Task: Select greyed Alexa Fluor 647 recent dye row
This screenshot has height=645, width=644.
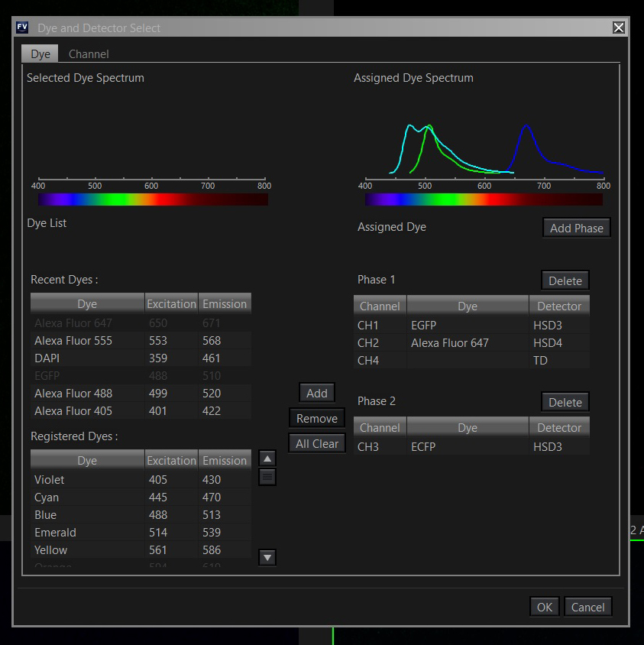Action: [x=141, y=323]
